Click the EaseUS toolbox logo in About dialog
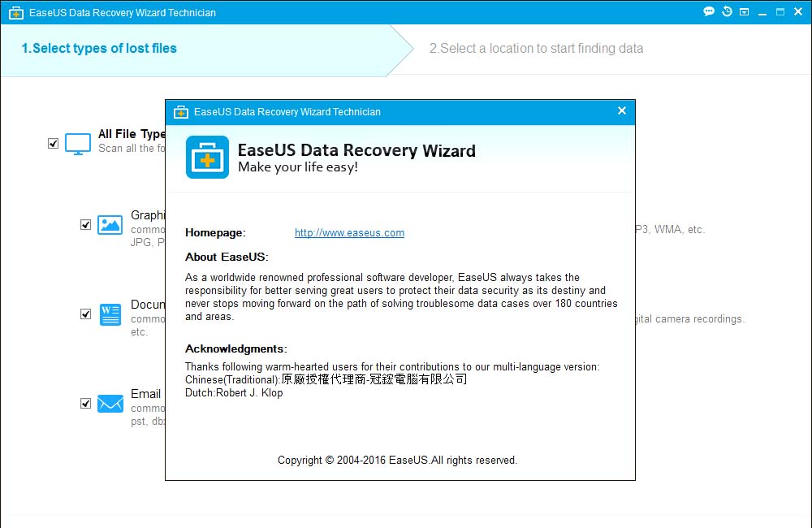This screenshot has width=812, height=528. pyautogui.click(x=206, y=156)
